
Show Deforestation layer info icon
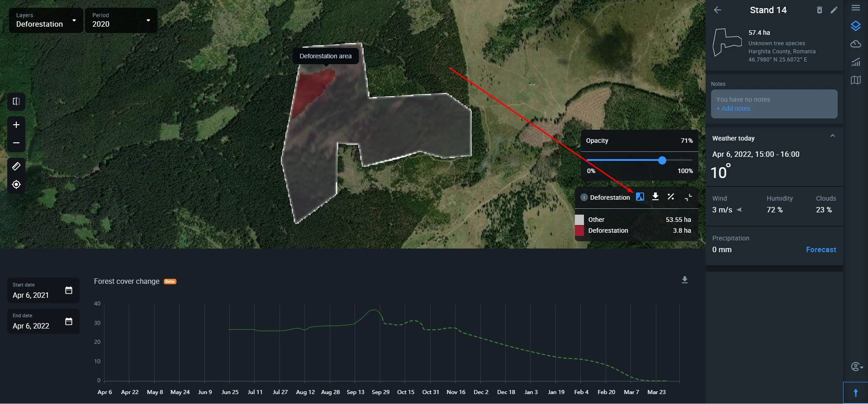(x=583, y=197)
